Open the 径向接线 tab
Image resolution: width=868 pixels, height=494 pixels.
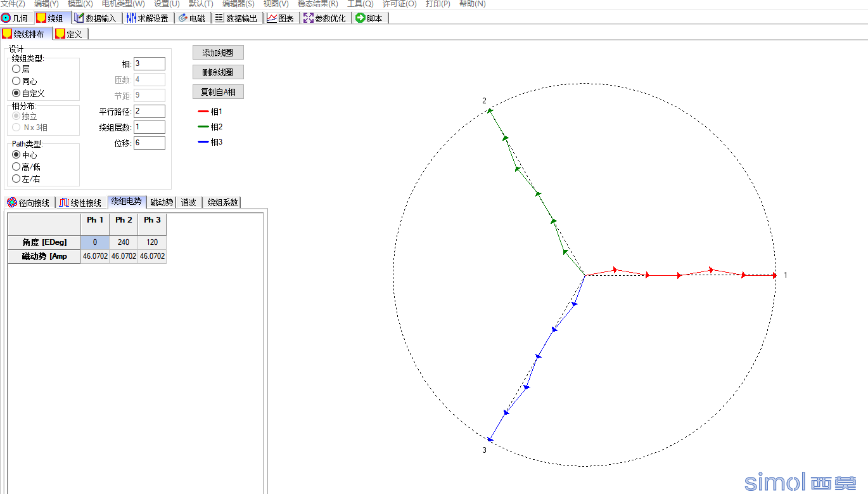pyautogui.click(x=29, y=202)
